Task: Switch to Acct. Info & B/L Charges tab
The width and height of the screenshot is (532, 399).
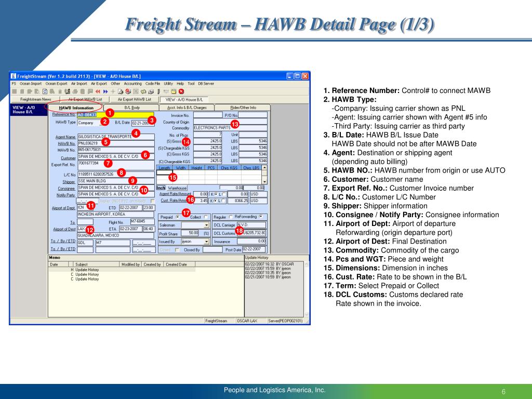Action: [x=187, y=108]
